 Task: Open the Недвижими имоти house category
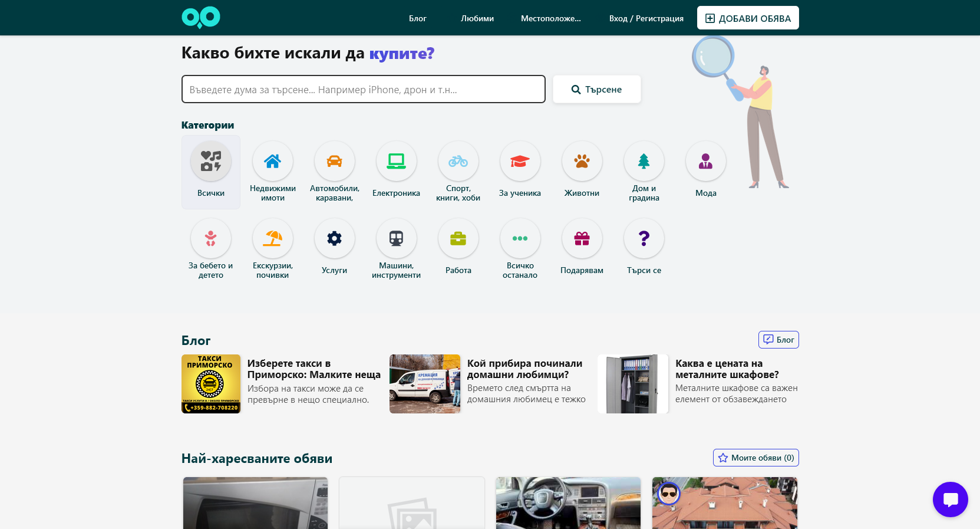(272, 161)
